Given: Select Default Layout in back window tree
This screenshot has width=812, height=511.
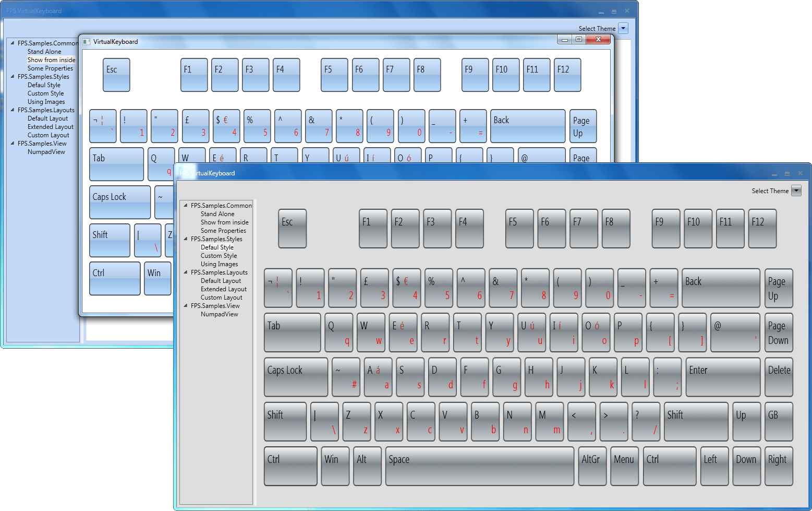Looking at the screenshot, I should [48, 118].
